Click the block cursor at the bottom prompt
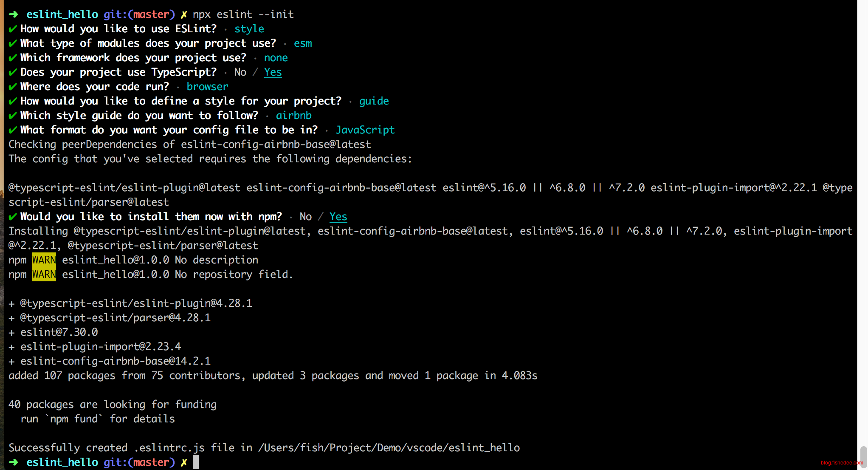The image size is (868, 470). pyautogui.click(x=196, y=462)
